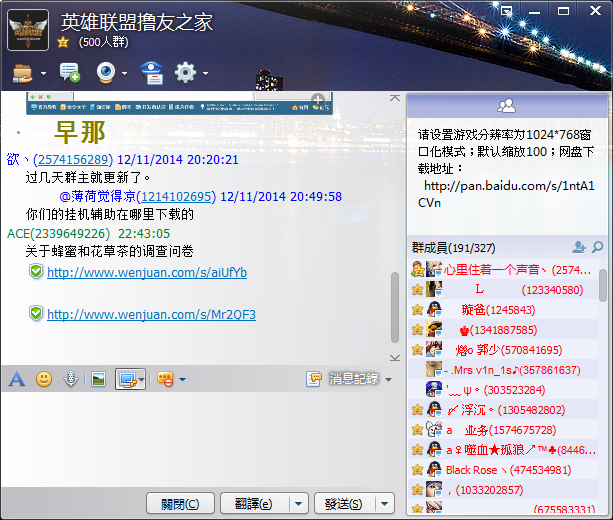Select member 心里住着一个声音
This screenshot has width=613, height=520.
pos(502,270)
